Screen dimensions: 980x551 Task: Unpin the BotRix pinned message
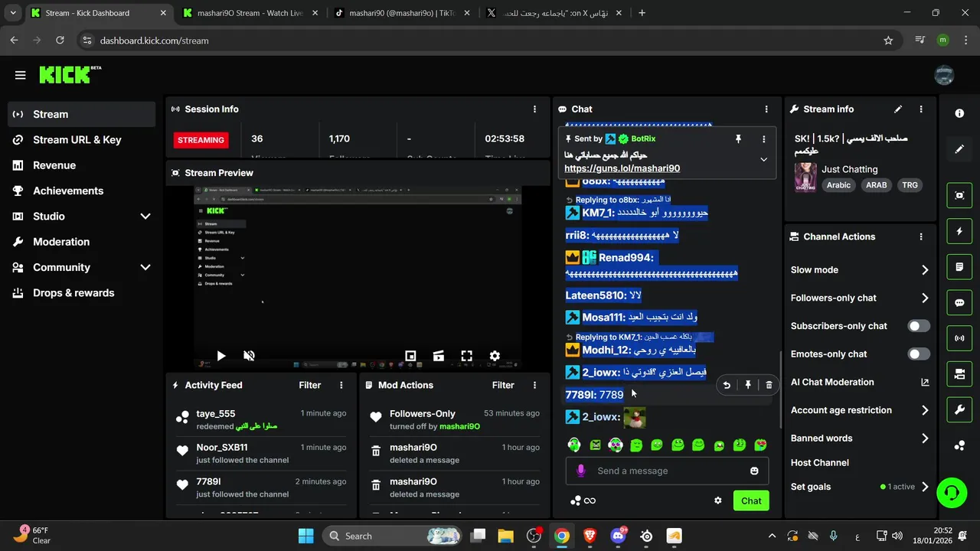click(738, 139)
